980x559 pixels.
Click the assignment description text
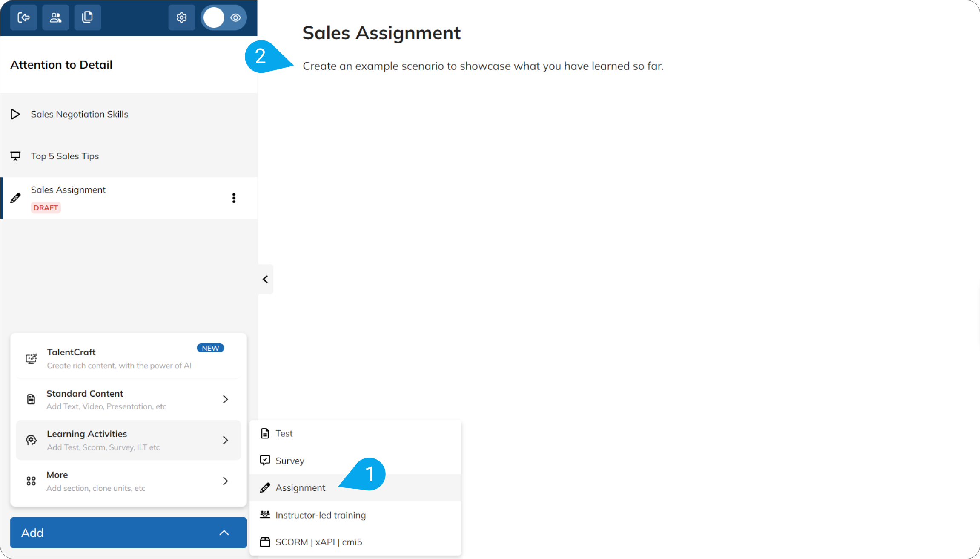click(x=483, y=66)
